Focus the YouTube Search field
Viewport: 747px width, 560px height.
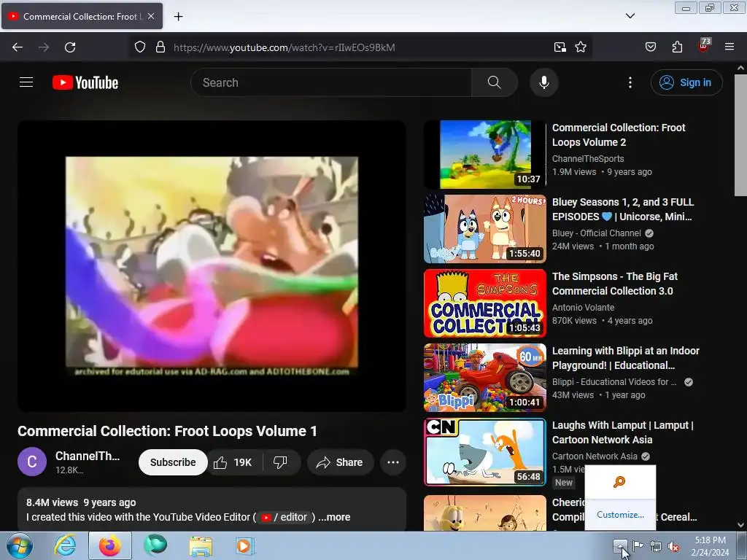331,82
